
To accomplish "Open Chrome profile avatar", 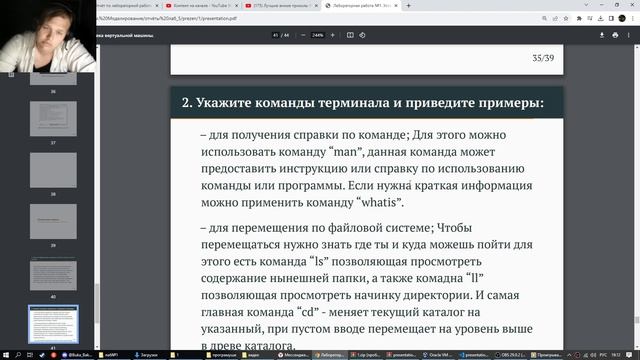I will 622,18.
